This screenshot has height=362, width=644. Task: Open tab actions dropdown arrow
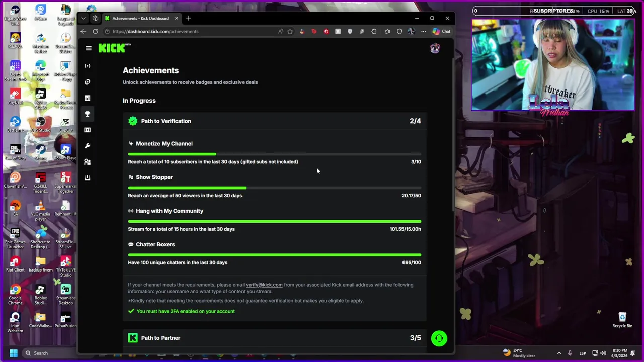click(84, 18)
